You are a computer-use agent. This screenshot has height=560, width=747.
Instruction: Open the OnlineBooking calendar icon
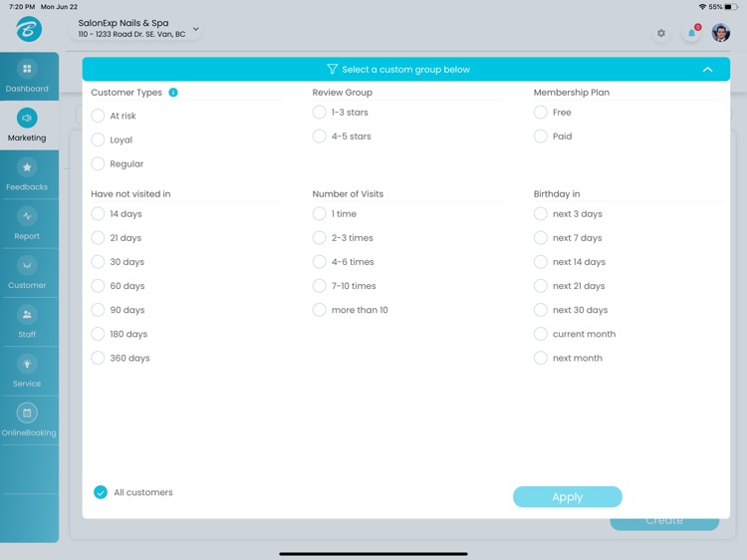27,413
